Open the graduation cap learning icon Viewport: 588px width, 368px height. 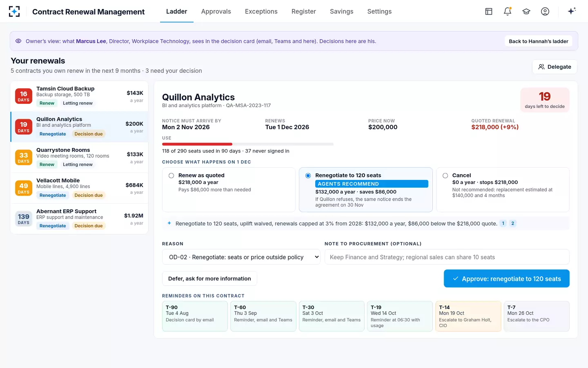[x=526, y=11]
